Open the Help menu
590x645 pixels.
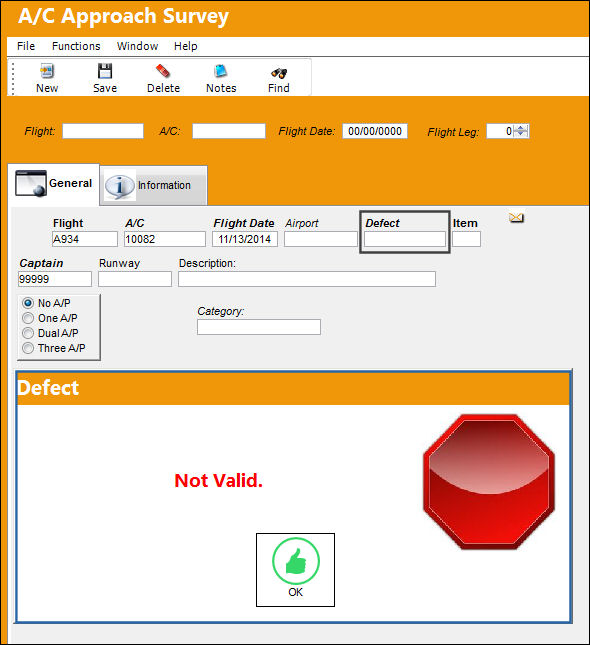click(x=186, y=46)
